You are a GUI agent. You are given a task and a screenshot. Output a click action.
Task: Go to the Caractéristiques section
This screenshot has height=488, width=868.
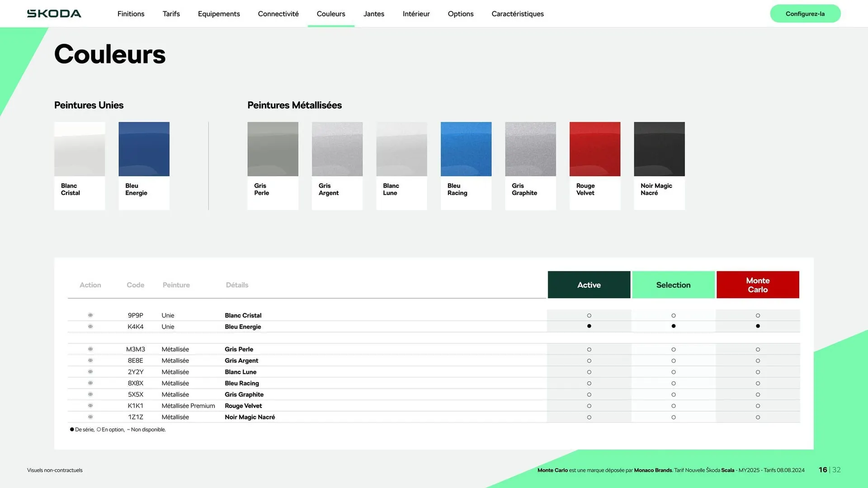coord(517,14)
